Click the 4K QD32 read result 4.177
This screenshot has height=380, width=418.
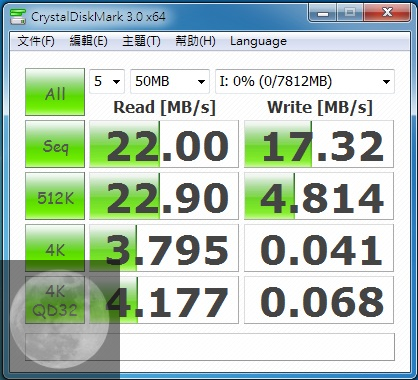164,300
